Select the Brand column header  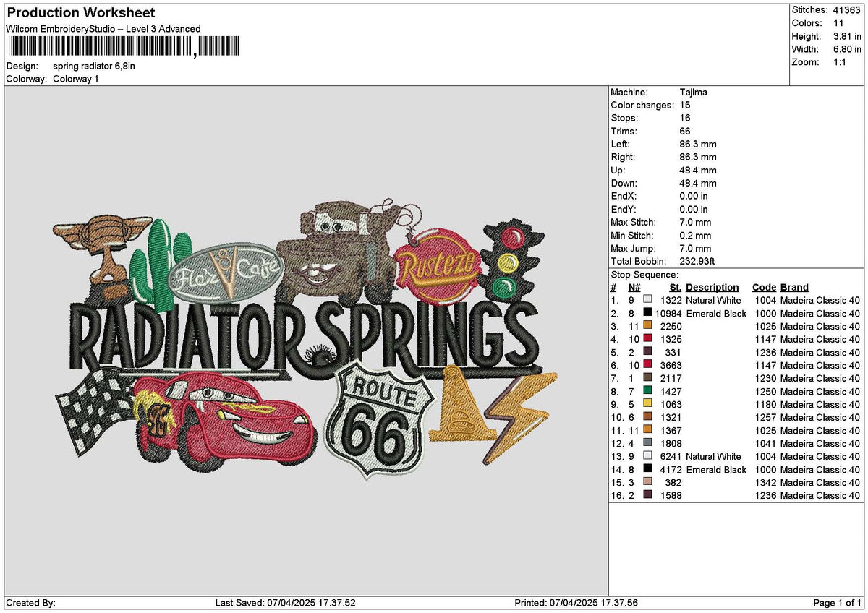[x=794, y=287]
